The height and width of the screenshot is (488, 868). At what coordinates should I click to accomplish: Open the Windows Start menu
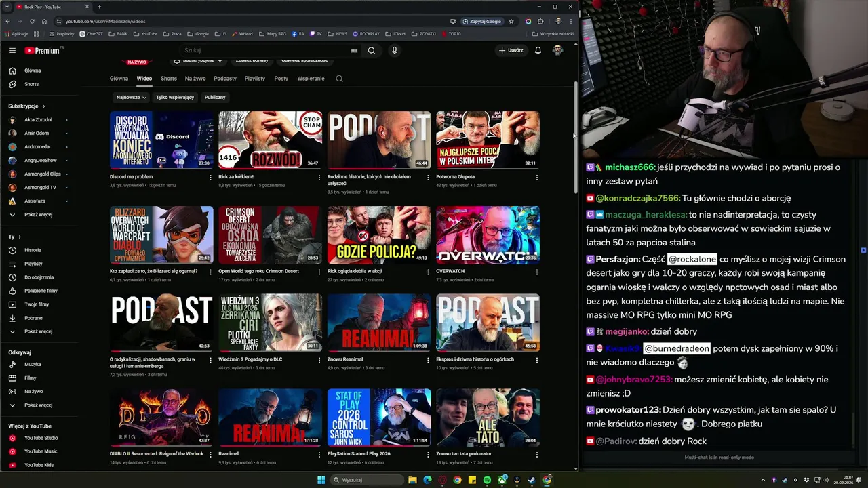[321, 480]
